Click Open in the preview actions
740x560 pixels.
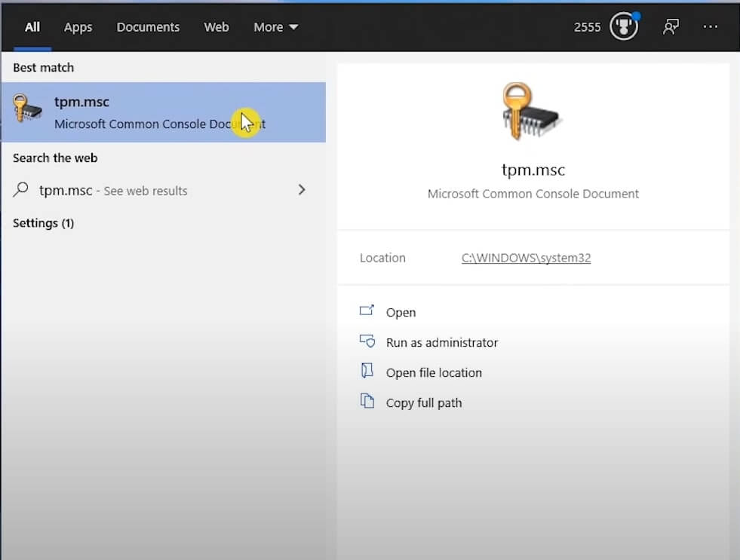point(401,312)
